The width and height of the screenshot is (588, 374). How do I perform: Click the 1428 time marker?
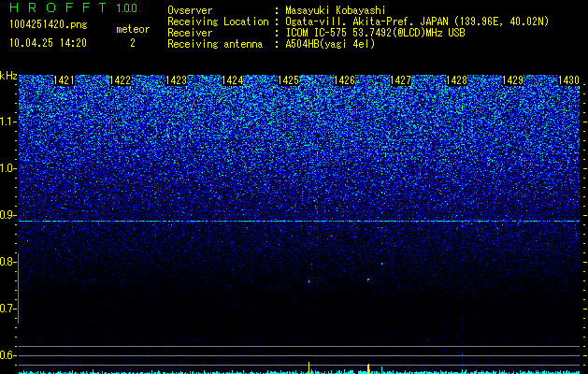(457, 80)
